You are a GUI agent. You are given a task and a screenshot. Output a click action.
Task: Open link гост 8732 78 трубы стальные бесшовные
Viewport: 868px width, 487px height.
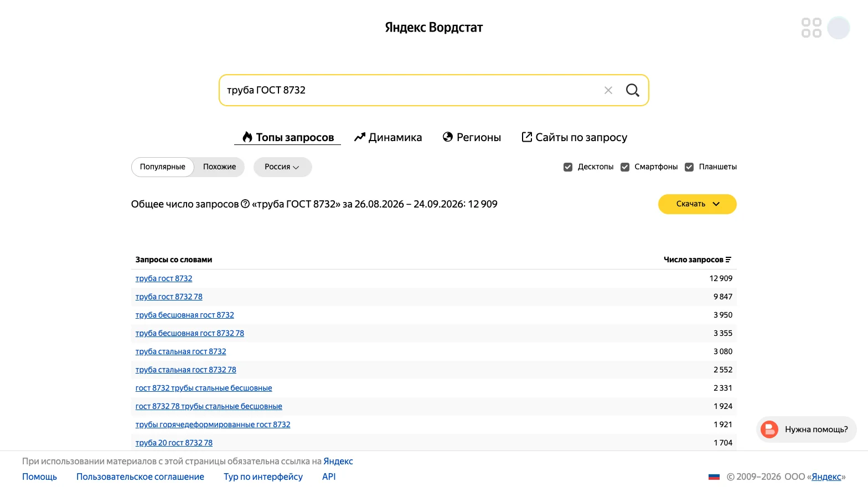click(209, 406)
